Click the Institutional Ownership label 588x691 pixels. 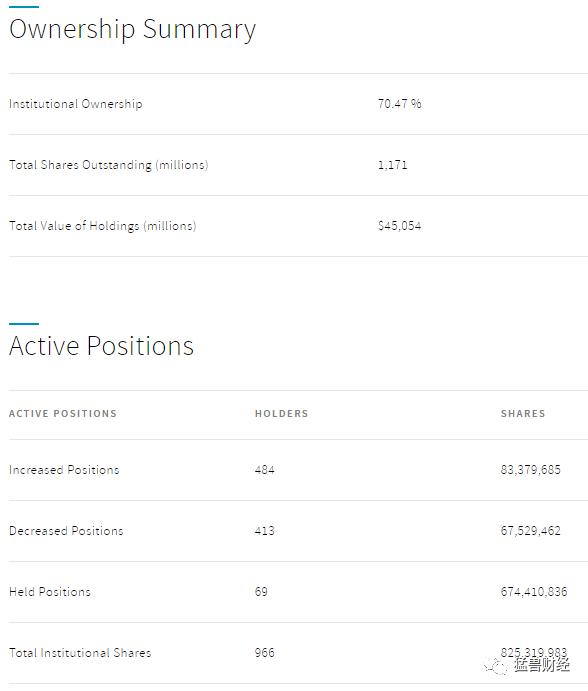click(x=75, y=104)
